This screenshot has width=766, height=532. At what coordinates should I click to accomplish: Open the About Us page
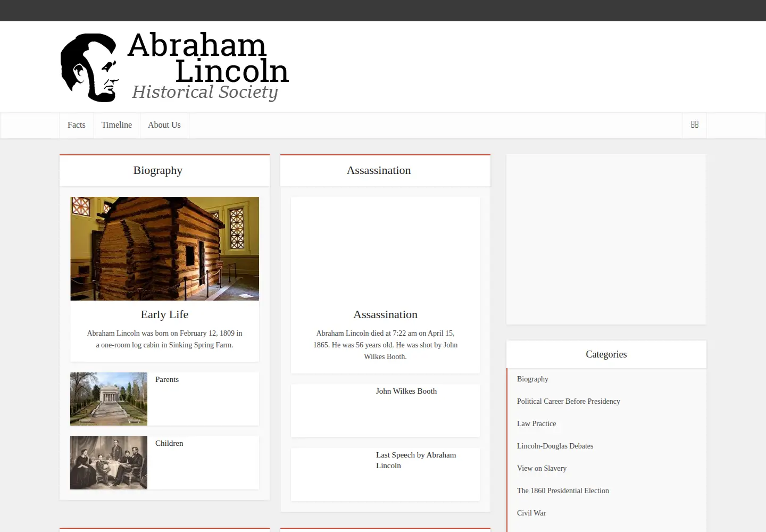click(164, 125)
